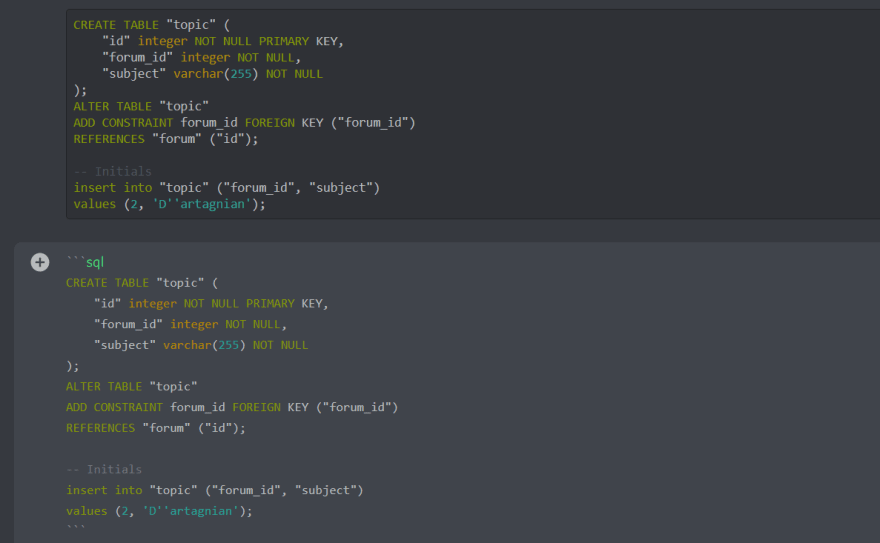The height and width of the screenshot is (543, 880).
Task: Click 'CREATE TABLE "topic" (' in the message draft
Action: 142,283
